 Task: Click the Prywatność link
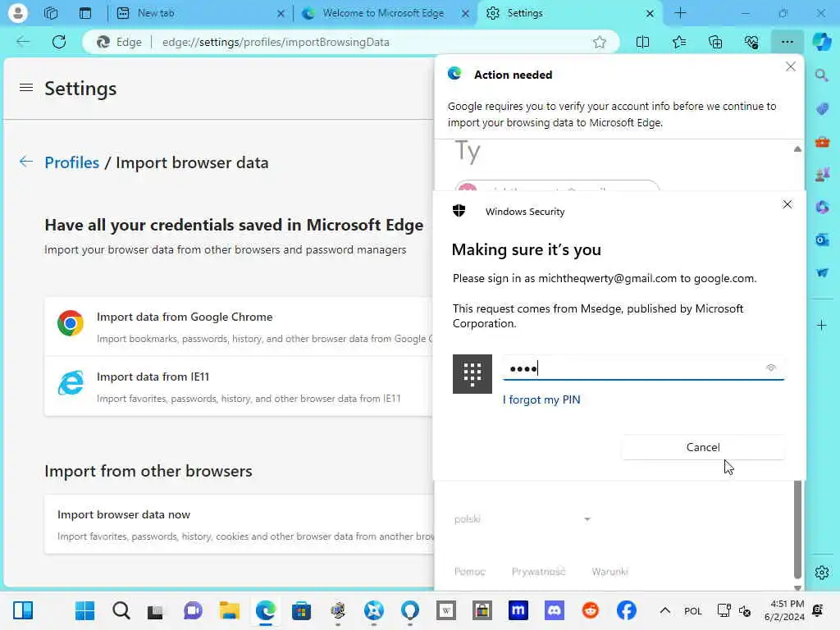538,572
